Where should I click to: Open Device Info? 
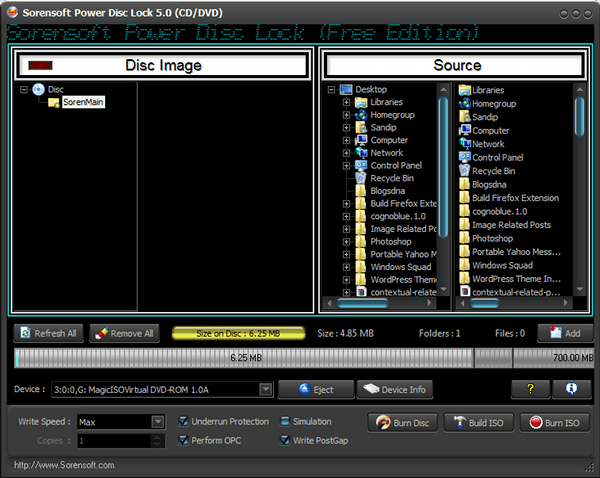(395, 390)
